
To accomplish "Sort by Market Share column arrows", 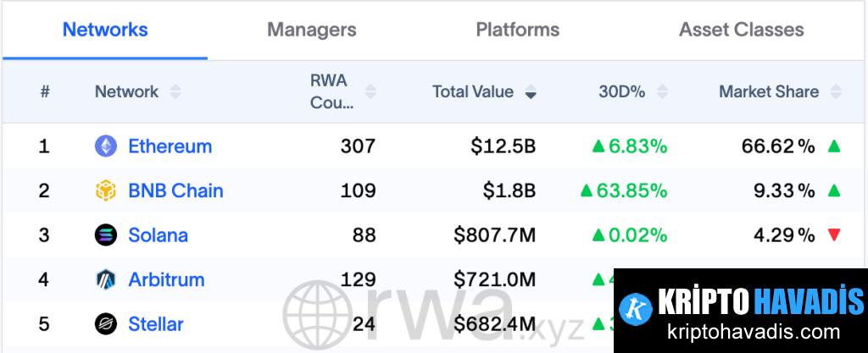I will coord(836,91).
